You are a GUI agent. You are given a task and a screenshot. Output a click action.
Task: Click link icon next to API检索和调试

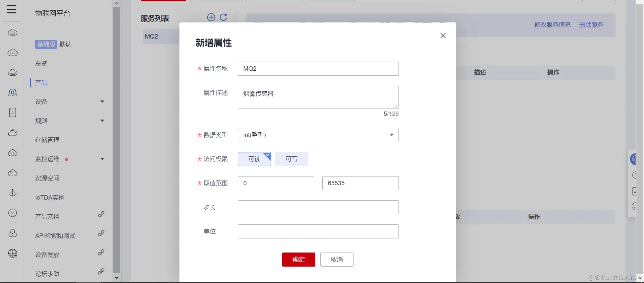click(101, 233)
